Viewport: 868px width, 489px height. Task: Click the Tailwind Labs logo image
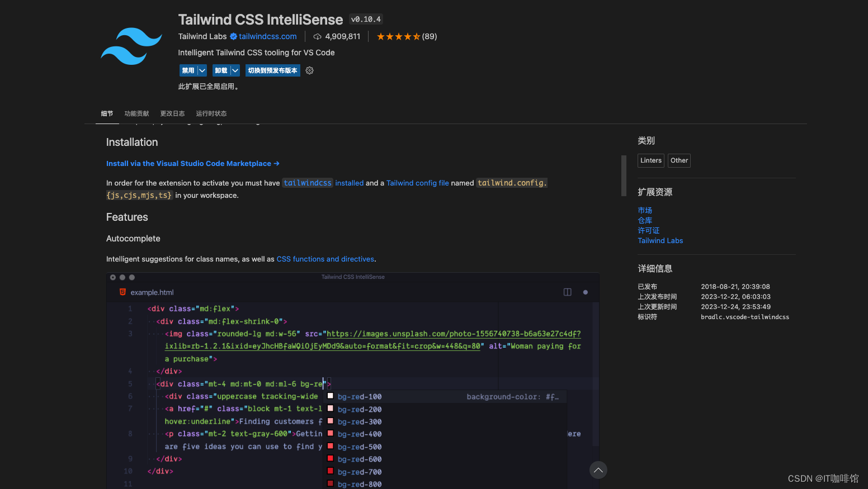[131, 46]
